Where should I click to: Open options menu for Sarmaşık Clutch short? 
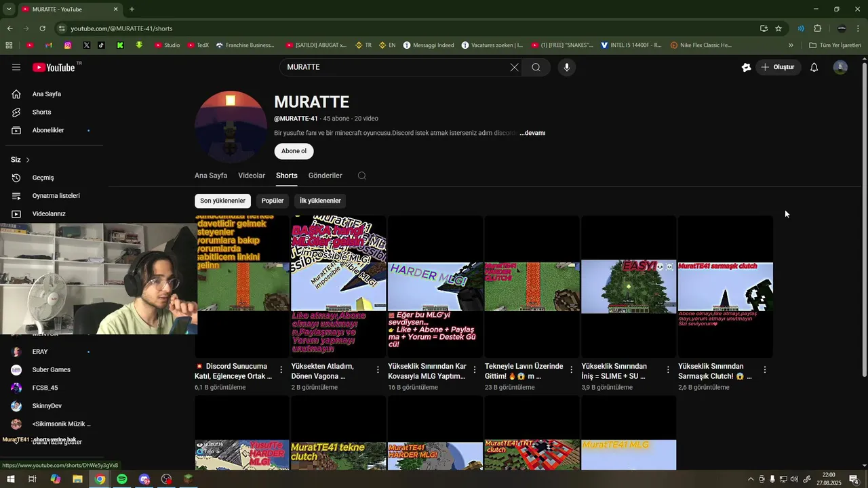tap(765, 370)
